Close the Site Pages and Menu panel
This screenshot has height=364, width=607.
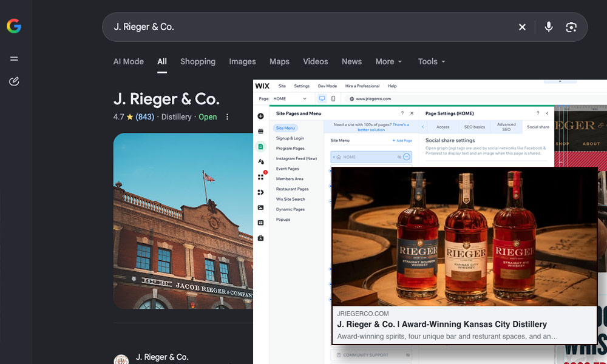tap(412, 113)
